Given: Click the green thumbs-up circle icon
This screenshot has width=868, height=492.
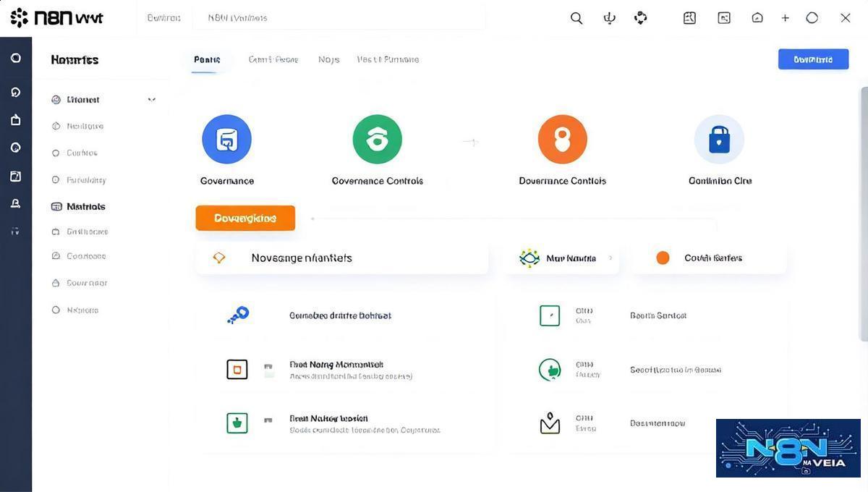Looking at the screenshot, I should coord(550,370).
